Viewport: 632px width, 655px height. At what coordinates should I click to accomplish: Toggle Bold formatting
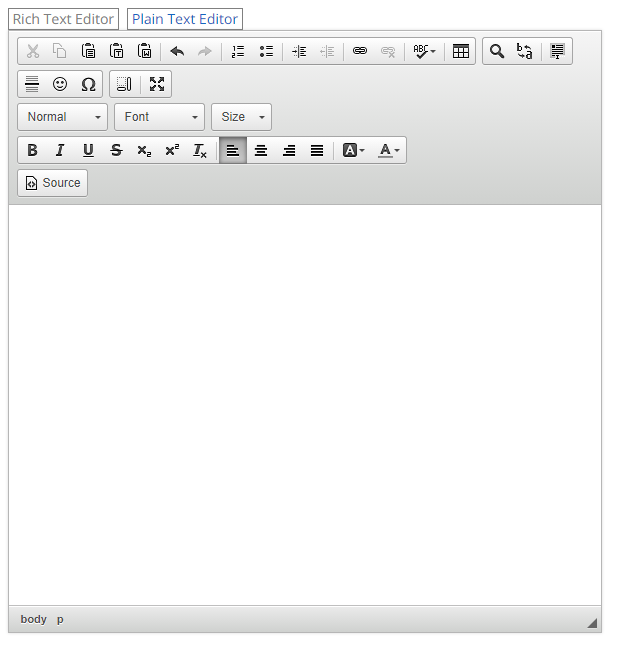pos(32,150)
